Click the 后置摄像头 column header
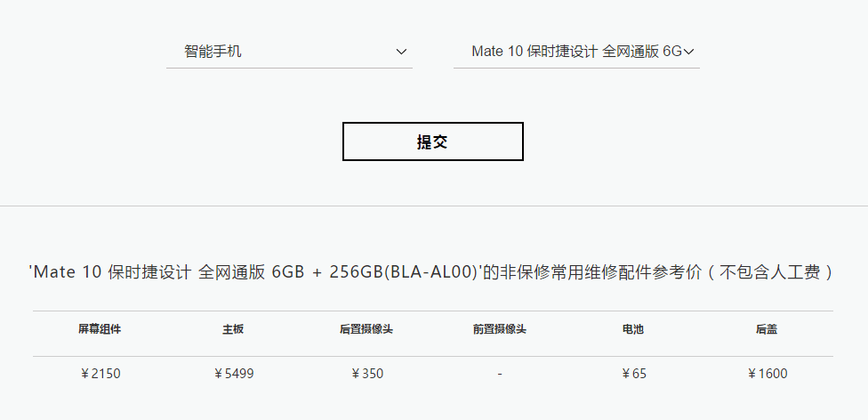 point(366,329)
